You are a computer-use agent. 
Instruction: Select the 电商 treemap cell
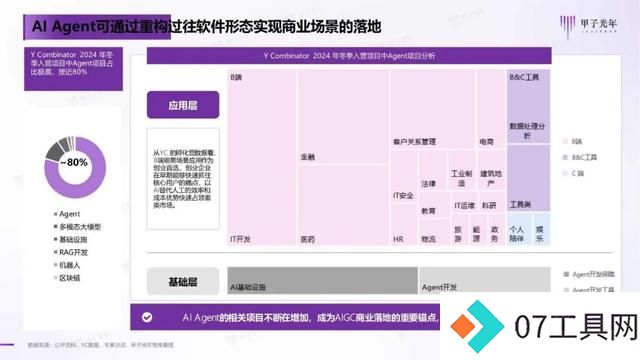tap(491, 109)
